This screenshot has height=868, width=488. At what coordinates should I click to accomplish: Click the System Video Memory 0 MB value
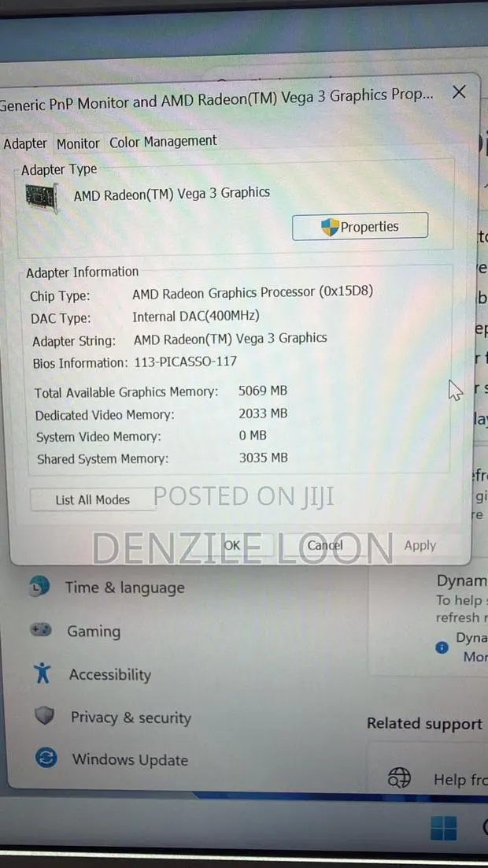point(253,436)
